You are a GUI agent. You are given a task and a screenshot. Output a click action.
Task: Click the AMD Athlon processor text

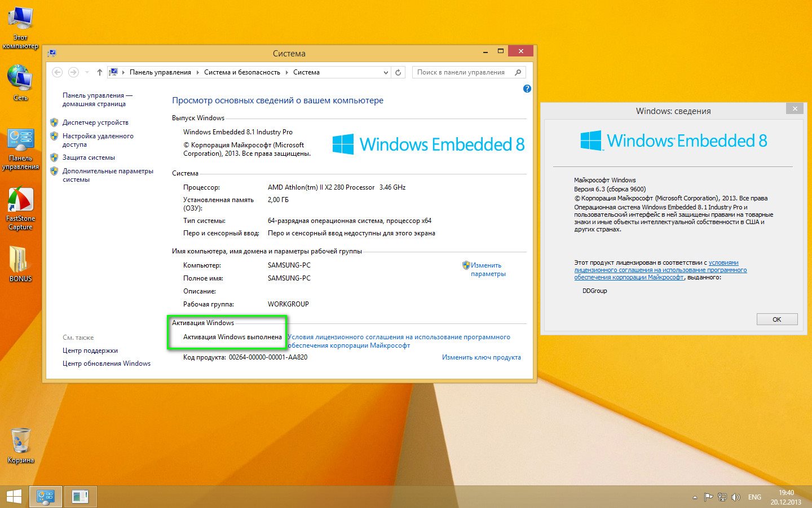(x=337, y=187)
